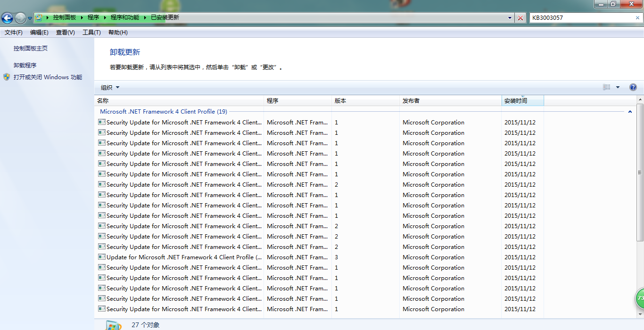
Task: Open the 查看(V) menu
Action: coord(66,33)
